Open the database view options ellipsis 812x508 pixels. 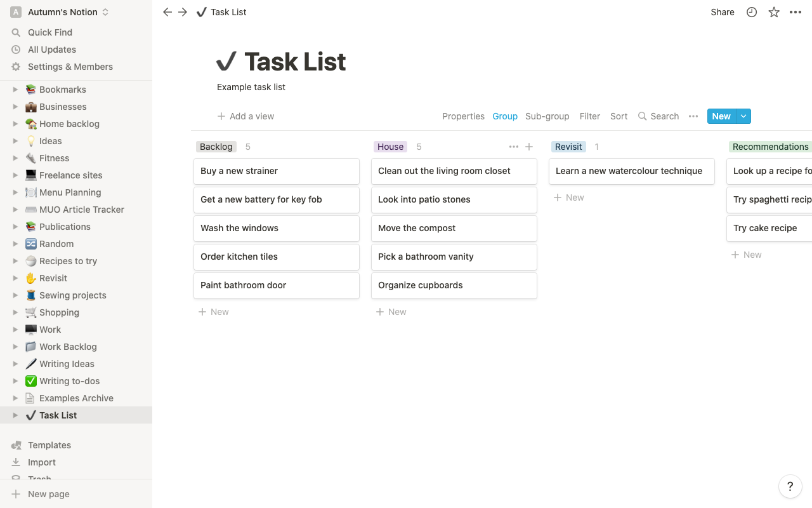click(693, 116)
